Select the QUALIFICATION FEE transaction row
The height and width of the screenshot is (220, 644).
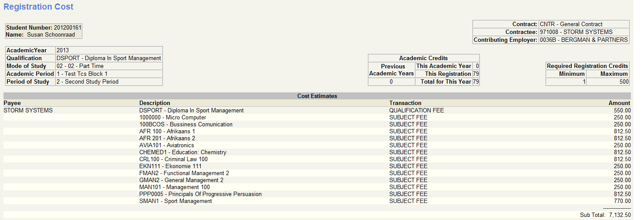click(416, 111)
